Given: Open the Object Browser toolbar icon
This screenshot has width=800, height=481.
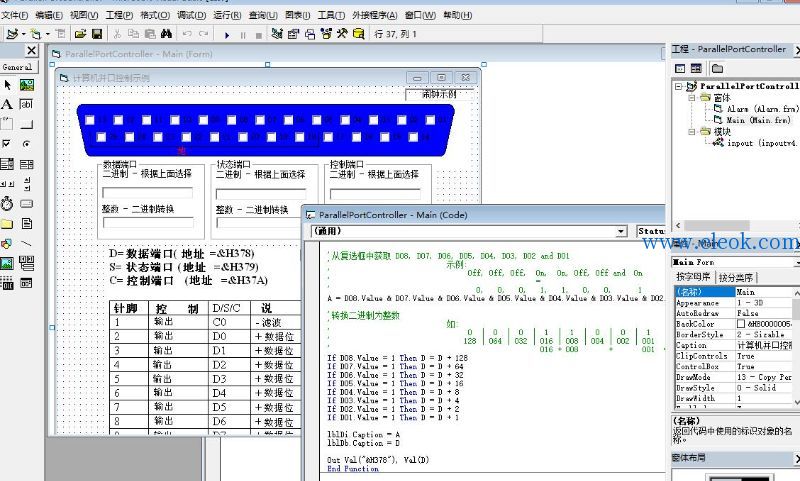Looking at the screenshot, I should point(326,34).
